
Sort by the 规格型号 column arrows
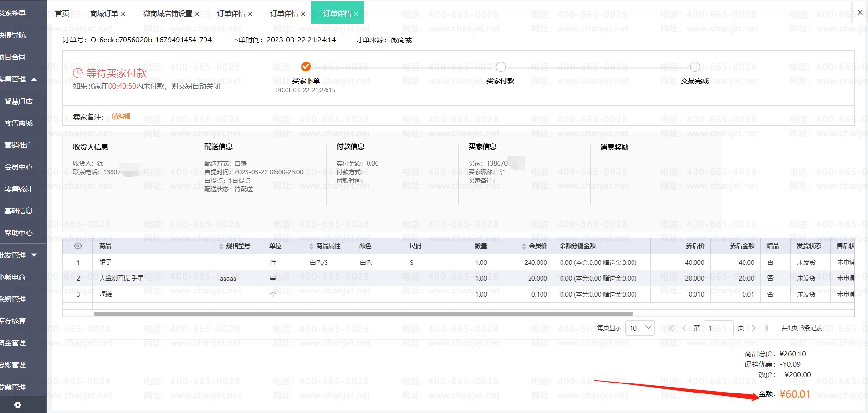[221, 246]
